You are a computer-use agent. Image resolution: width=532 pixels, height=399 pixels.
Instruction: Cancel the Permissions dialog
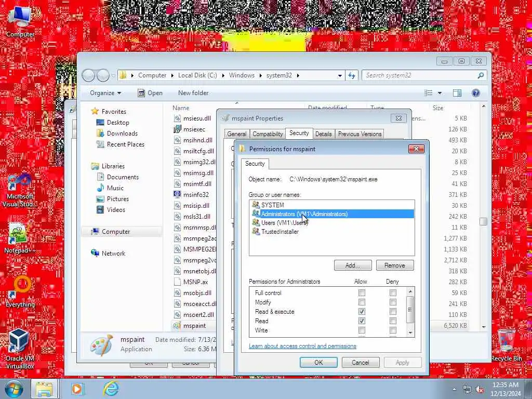click(361, 362)
